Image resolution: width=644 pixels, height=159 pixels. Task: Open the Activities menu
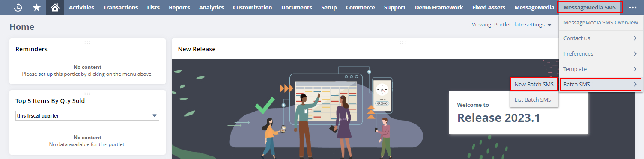tap(81, 8)
